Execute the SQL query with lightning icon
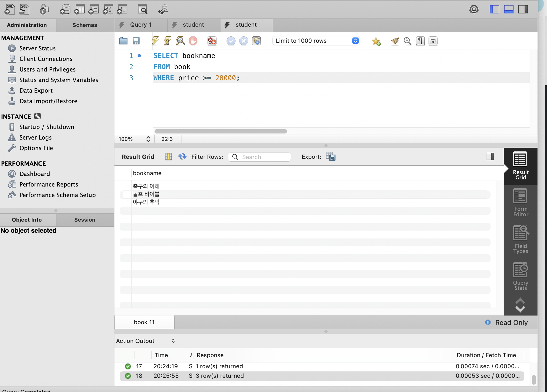 pyautogui.click(x=155, y=41)
